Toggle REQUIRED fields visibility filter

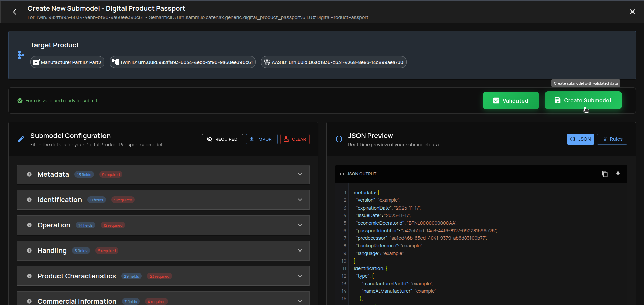222,139
